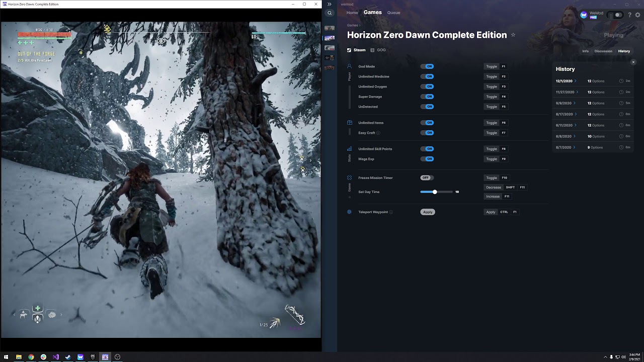The width and height of the screenshot is (644, 362).
Task: Click the Playing button
Action: tap(613, 35)
